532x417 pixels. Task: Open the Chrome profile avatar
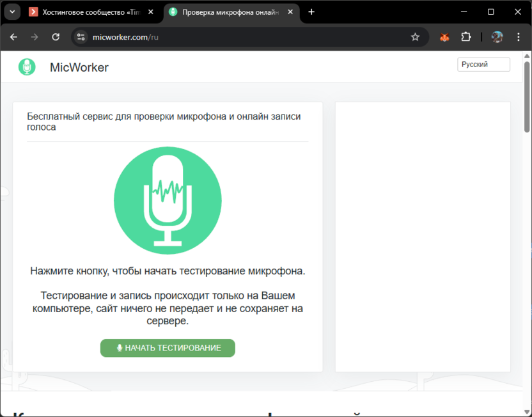tap(497, 37)
